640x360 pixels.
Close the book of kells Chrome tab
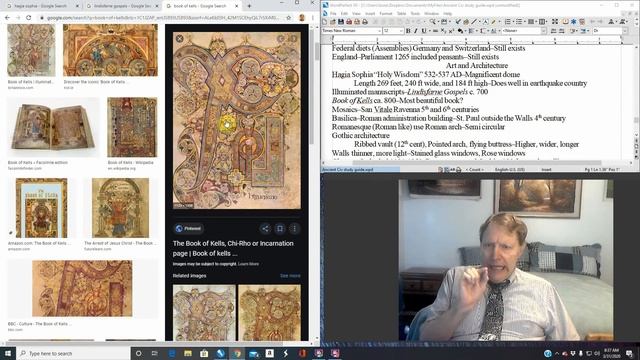click(x=236, y=6)
